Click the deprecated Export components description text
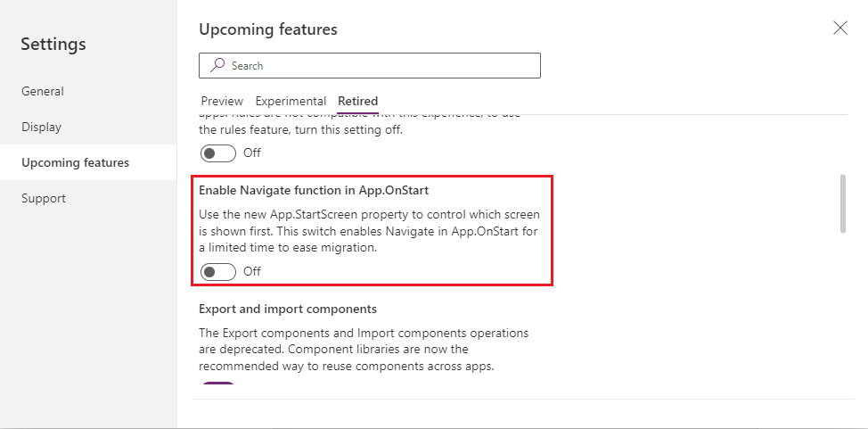Screen dimensions: 868x429 [364, 349]
